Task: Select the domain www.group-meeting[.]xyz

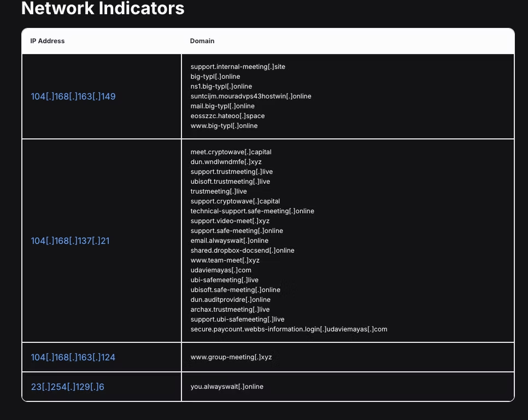Action: (x=230, y=357)
